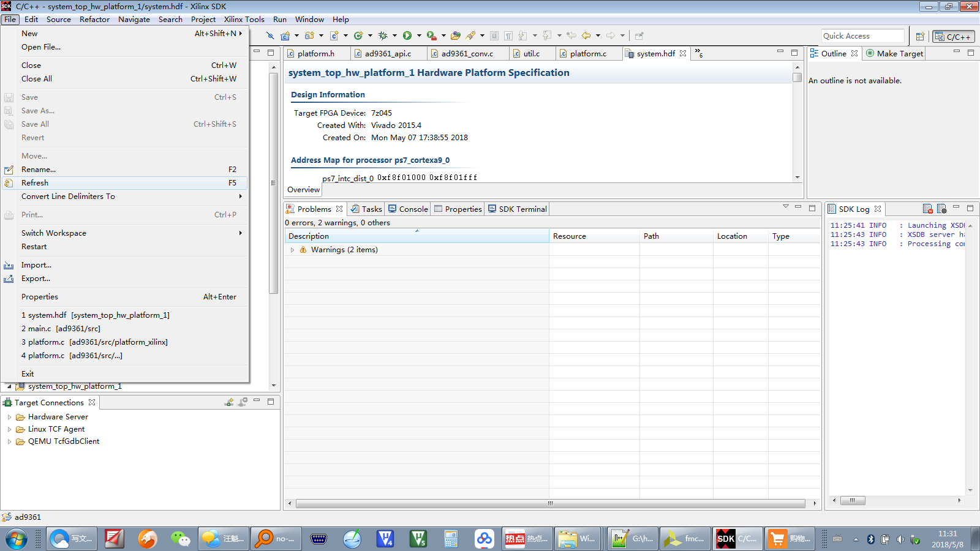Screen dimensions: 980x551
Task: Open dropdown beside Back arrow
Action: tap(598, 36)
